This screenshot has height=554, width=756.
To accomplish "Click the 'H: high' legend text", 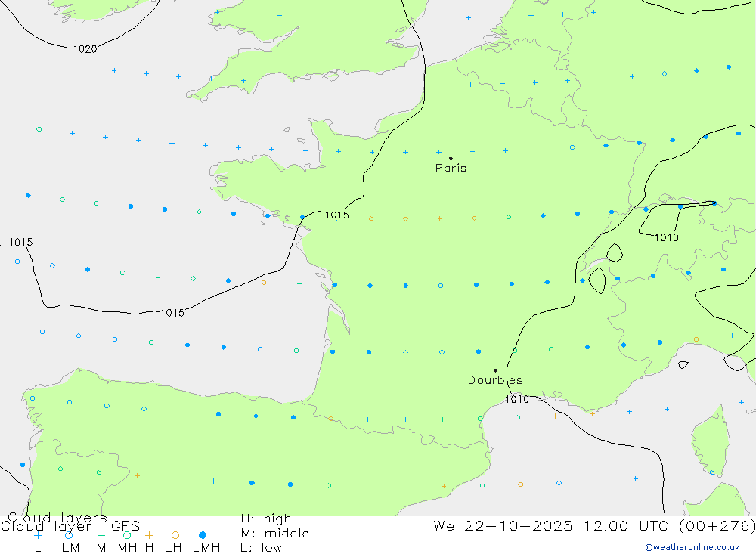I will 266,518.
